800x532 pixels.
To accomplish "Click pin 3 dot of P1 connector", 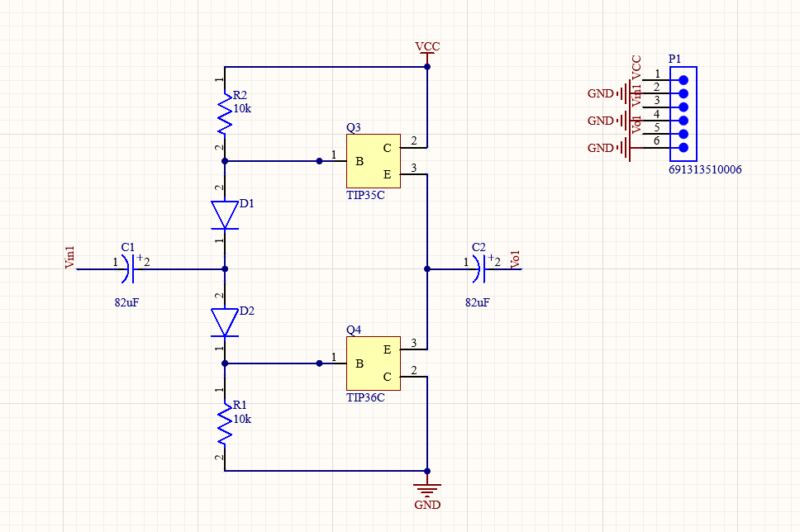I will 683,107.
